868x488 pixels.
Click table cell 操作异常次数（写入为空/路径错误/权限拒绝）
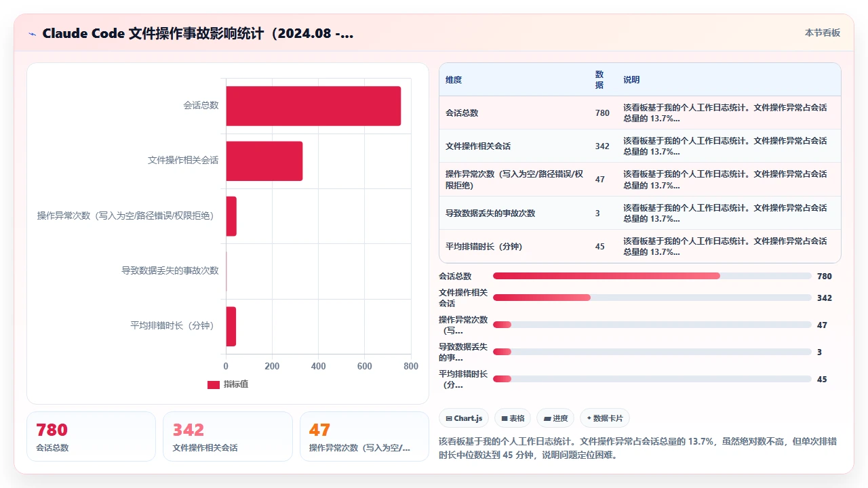point(514,180)
